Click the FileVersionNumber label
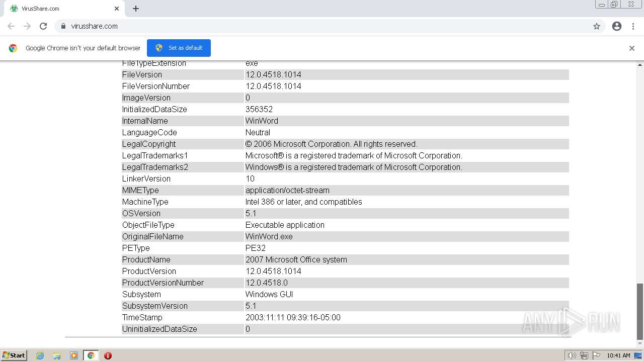Screen dimensions: 644x362 click(x=156, y=86)
